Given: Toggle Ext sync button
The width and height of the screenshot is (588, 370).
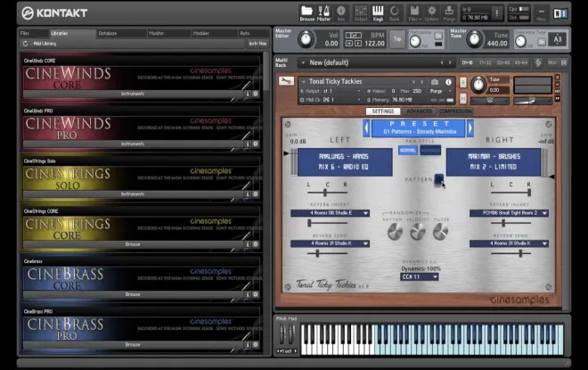Looking at the screenshot, I should (x=353, y=36).
